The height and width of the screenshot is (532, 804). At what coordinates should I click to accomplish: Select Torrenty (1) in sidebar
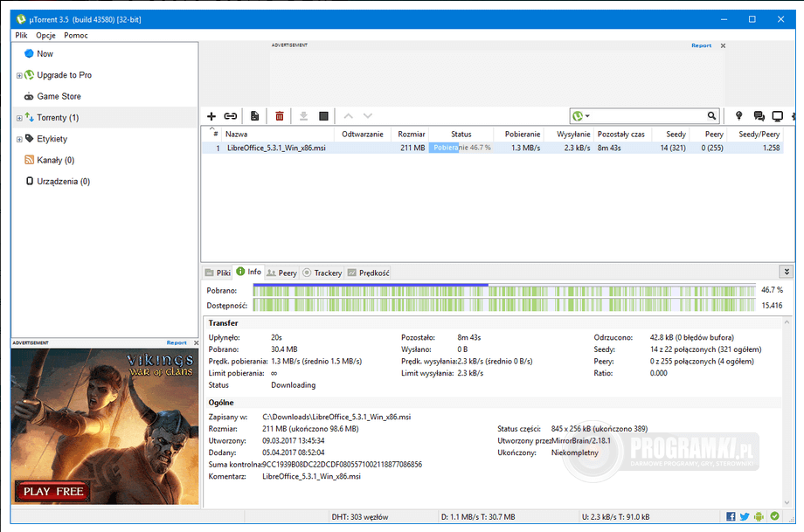[58, 117]
